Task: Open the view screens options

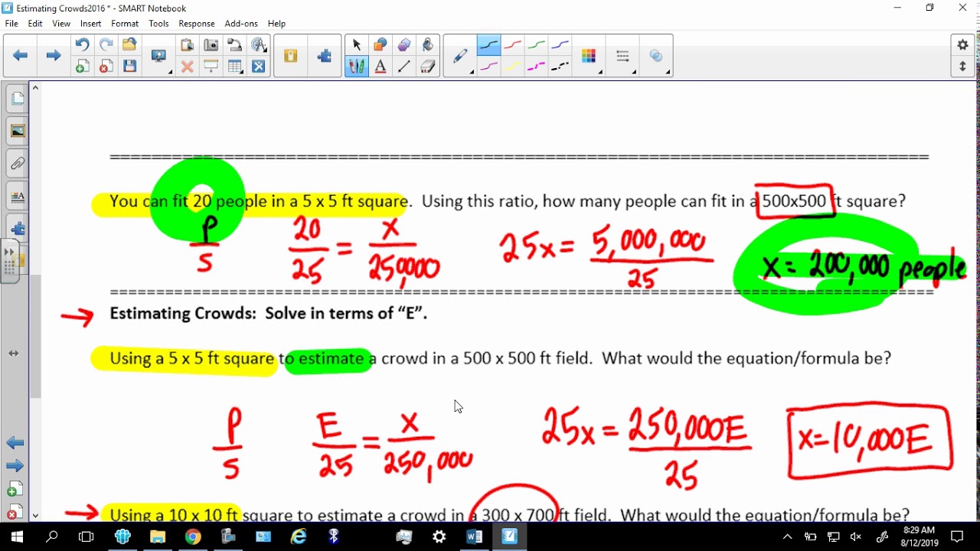Action: pos(159,56)
